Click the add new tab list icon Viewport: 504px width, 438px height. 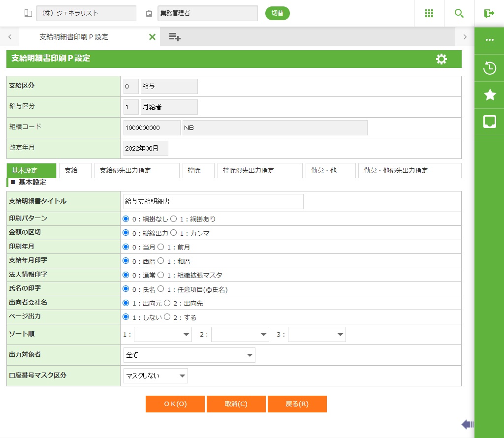pos(175,37)
